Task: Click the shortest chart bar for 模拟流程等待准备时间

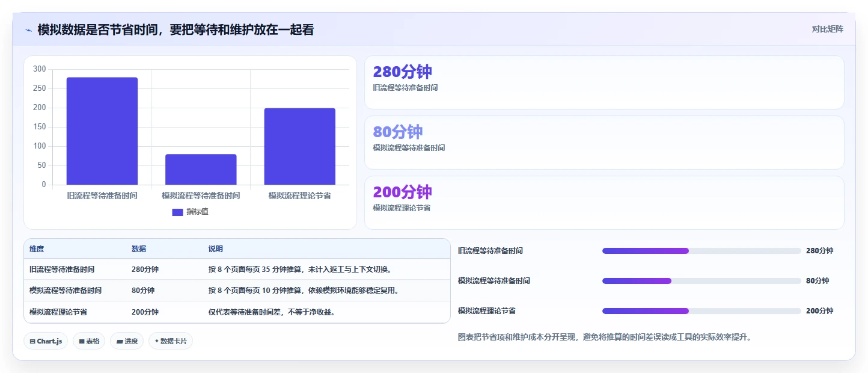Action: tap(201, 170)
